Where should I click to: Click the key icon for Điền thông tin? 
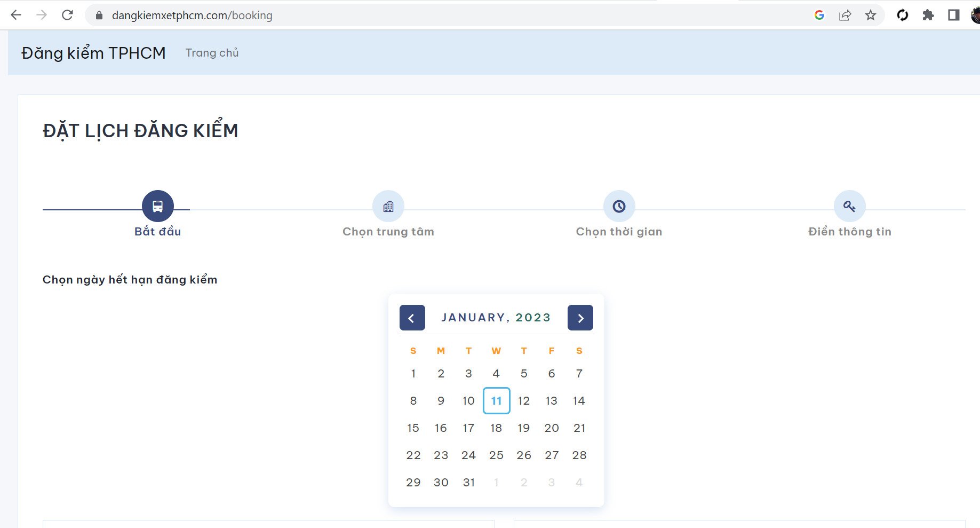(x=849, y=206)
